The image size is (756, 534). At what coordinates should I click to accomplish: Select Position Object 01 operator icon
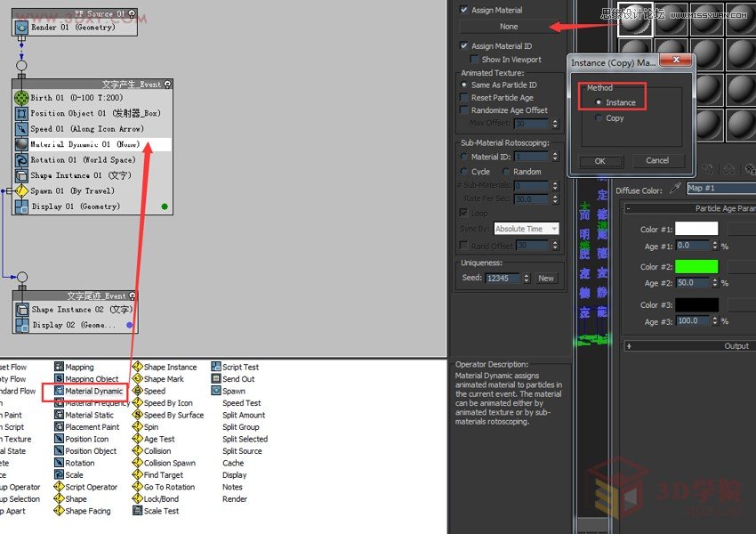click(21, 113)
